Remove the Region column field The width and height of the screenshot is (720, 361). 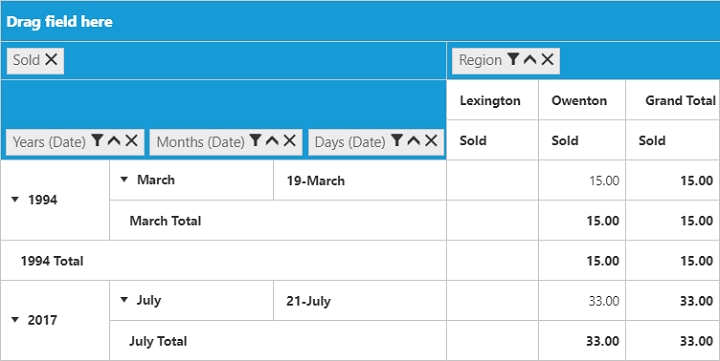point(547,59)
